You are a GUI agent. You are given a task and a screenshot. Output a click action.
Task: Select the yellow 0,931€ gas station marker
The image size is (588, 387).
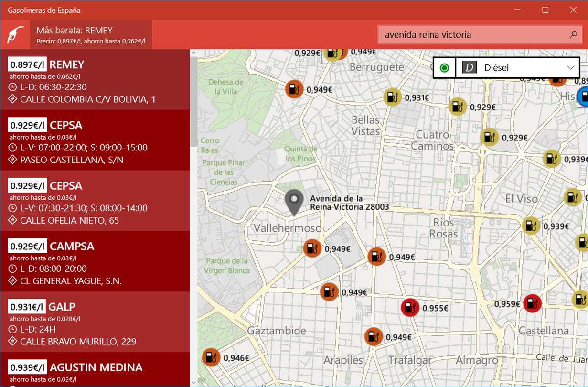coord(392,97)
